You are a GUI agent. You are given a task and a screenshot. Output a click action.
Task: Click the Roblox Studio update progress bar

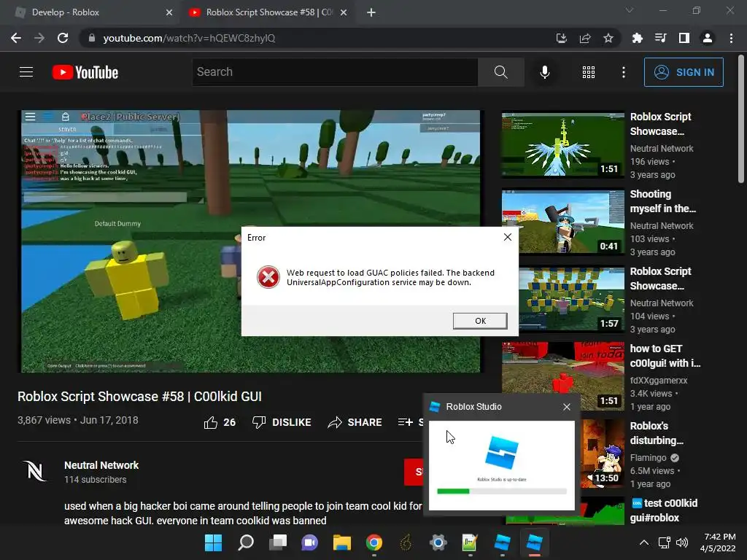pyautogui.click(x=502, y=491)
